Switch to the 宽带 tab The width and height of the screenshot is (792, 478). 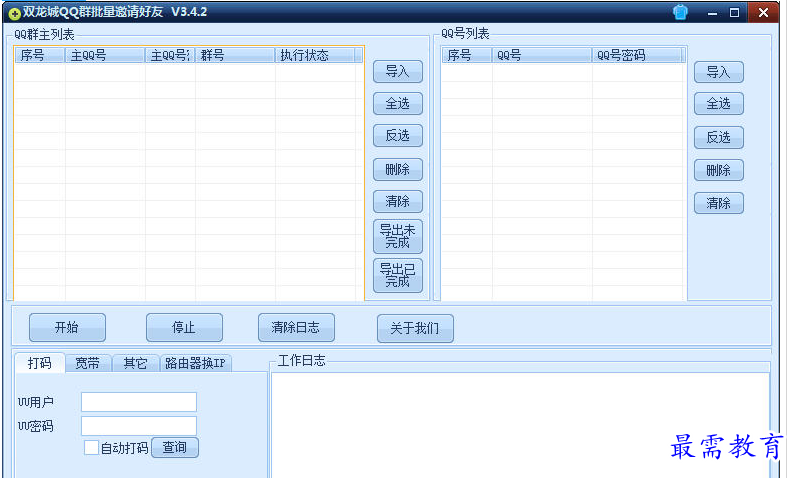(x=88, y=363)
